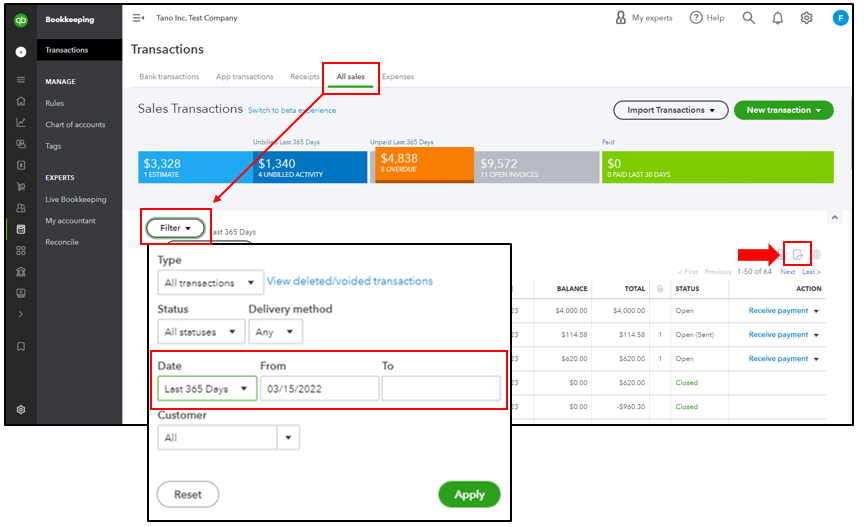Click View deleted/voided transactions link
The height and width of the screenshot is (527, 867).
click(349, 281)
